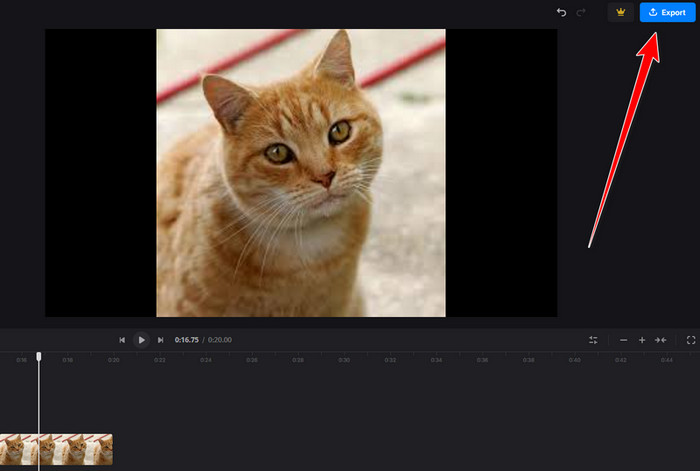Click the 0:44 mark on timeline ruler
The image size is (700, 471).
point(667,360)
